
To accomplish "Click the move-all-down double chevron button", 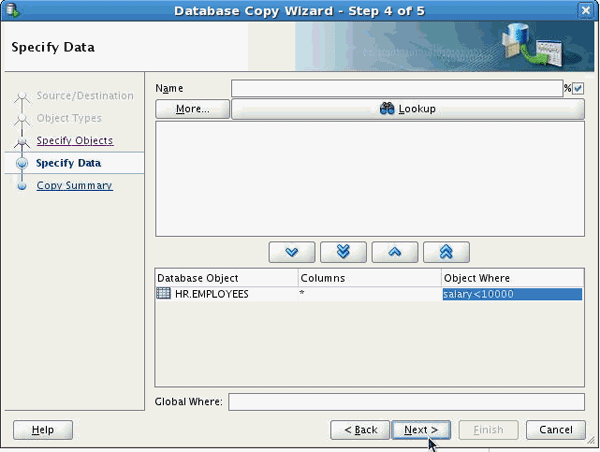I will 343,252.
